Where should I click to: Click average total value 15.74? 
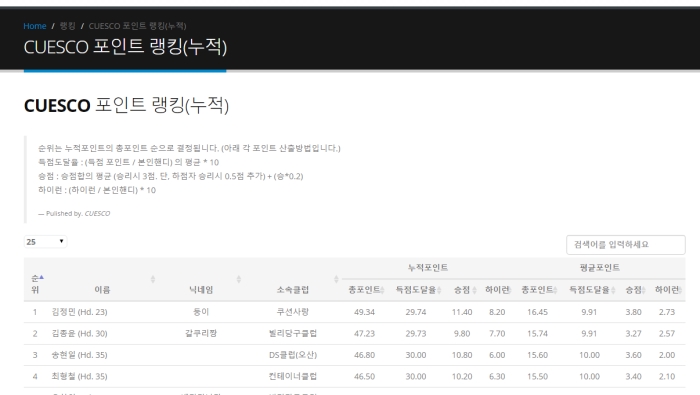[537, 333]
